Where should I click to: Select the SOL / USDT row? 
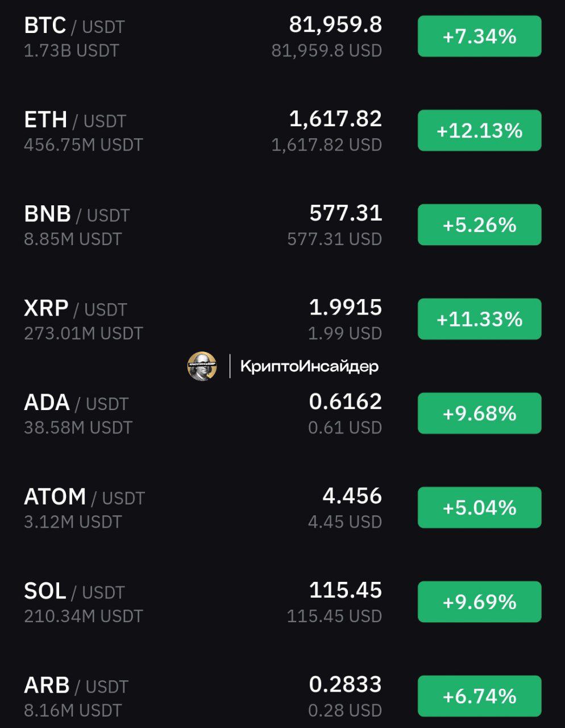click(282, 602)
